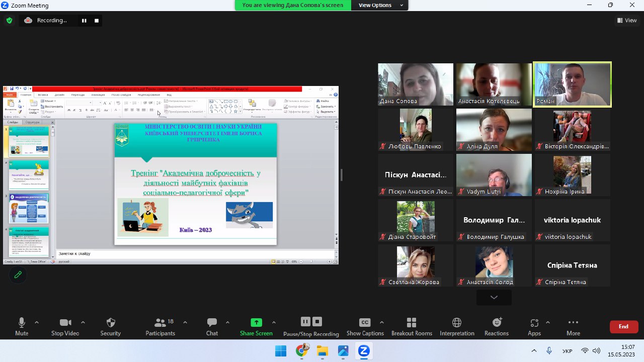Open the Security shield options
Image resolution: width=644 pixels, height=362 pixels.
[x=111, y=326]
